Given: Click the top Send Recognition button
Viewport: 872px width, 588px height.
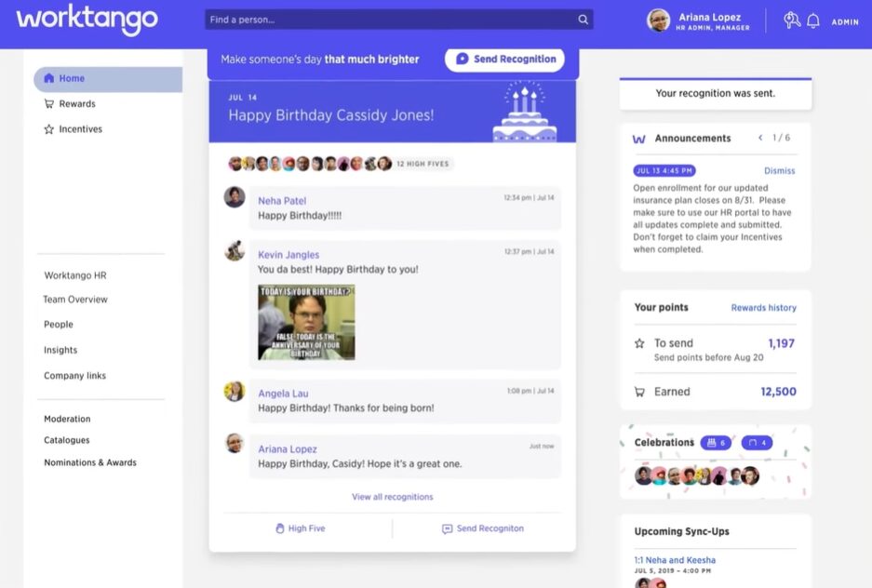Looking at the screenshot, I should [505, 59].
